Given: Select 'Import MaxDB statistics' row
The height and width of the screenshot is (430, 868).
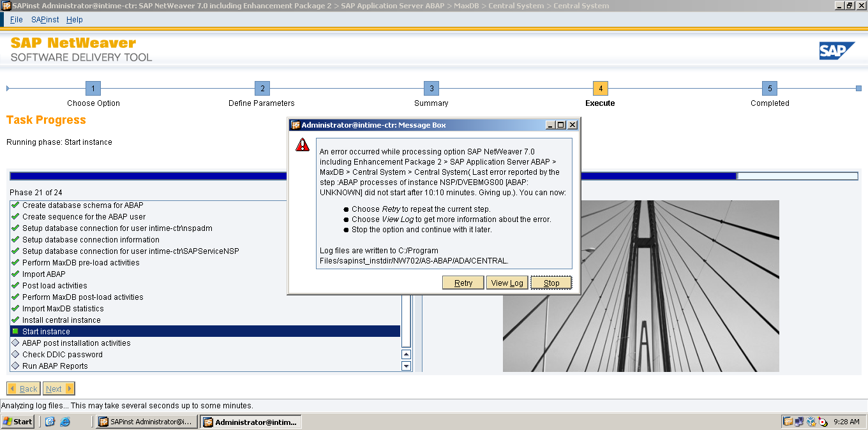Looking at the screenshot, I should (205, 308).
